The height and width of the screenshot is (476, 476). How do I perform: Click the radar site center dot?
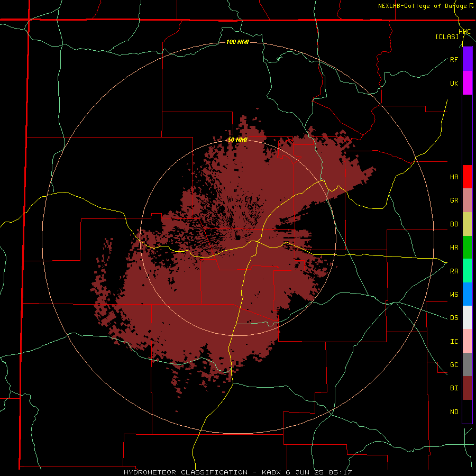pos(237,237)
